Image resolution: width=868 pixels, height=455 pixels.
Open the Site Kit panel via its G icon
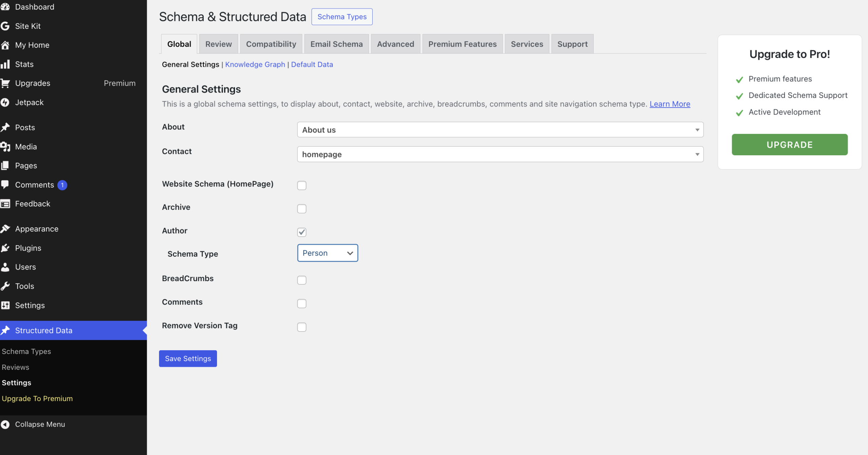coord(5,26)
